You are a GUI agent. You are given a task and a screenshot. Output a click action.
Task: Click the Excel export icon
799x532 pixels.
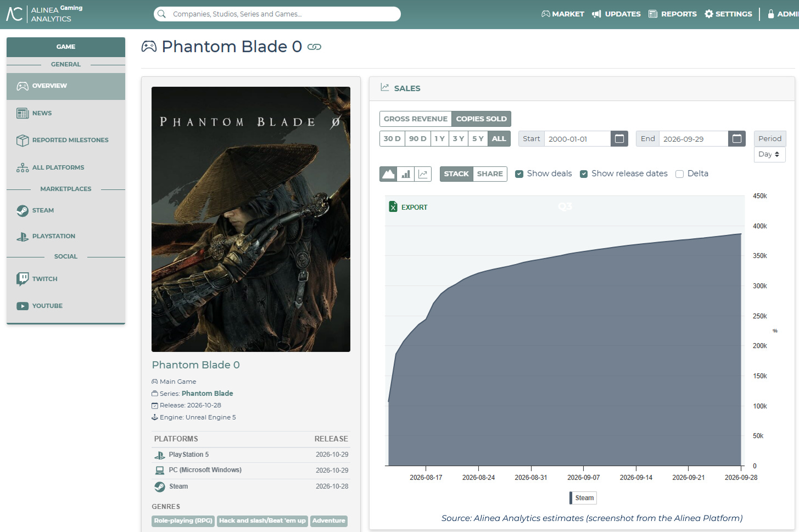[x=393, y=206]
